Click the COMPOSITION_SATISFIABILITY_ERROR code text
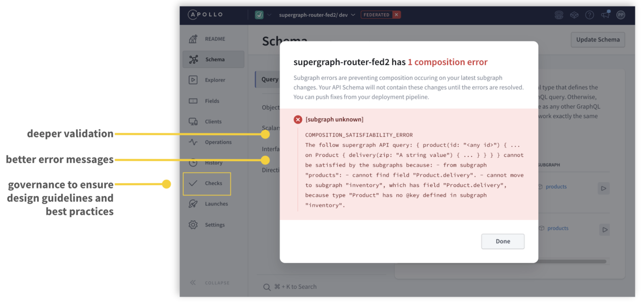The height and width of the screenshot is (304, 644). 359,135
